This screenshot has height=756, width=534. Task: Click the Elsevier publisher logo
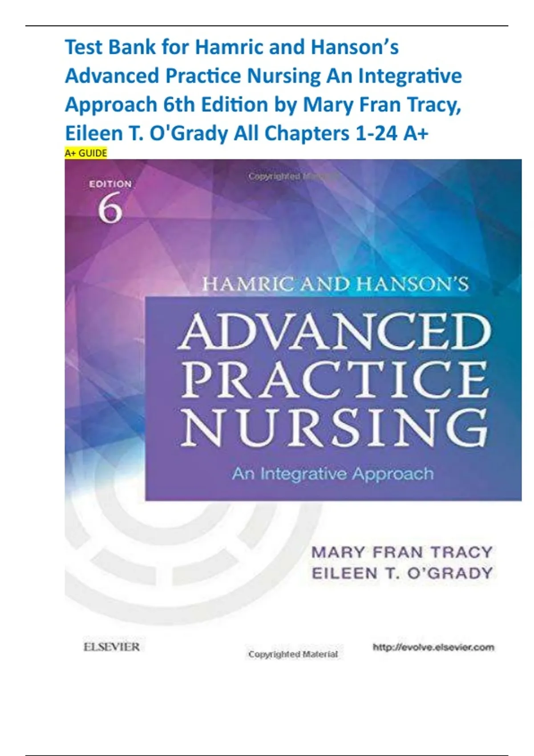(112, 647)
